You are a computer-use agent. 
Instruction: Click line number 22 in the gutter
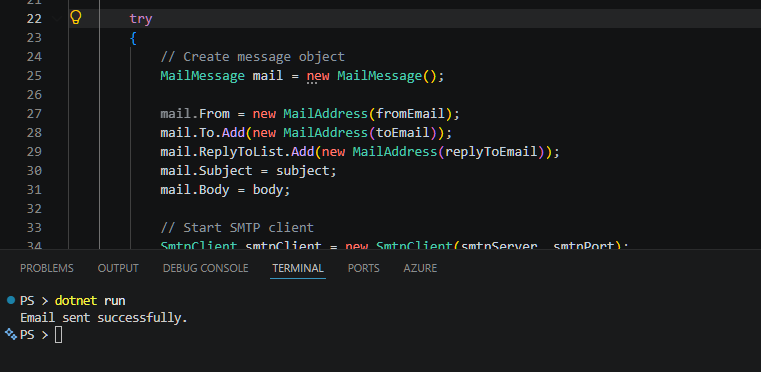click(34, 18)
